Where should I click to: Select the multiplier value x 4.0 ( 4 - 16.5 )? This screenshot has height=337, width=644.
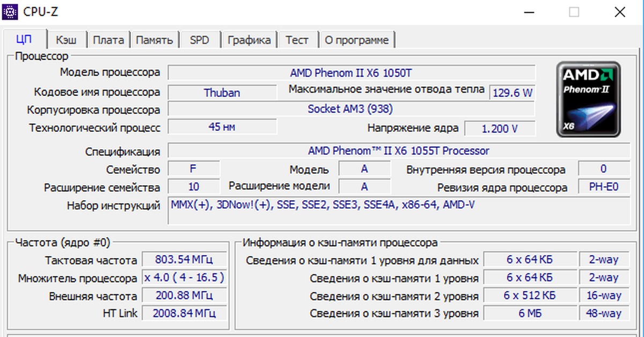(x=185, y=278)
